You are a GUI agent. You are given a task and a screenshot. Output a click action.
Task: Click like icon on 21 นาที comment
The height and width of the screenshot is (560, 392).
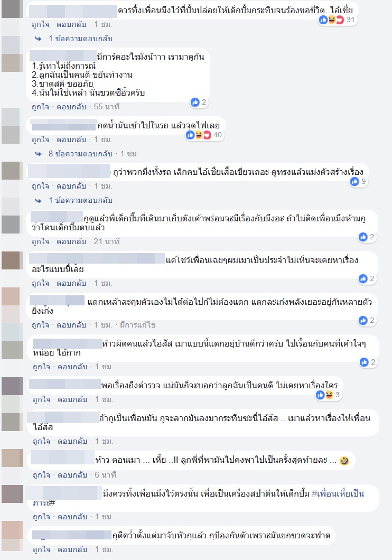(363, 237)
